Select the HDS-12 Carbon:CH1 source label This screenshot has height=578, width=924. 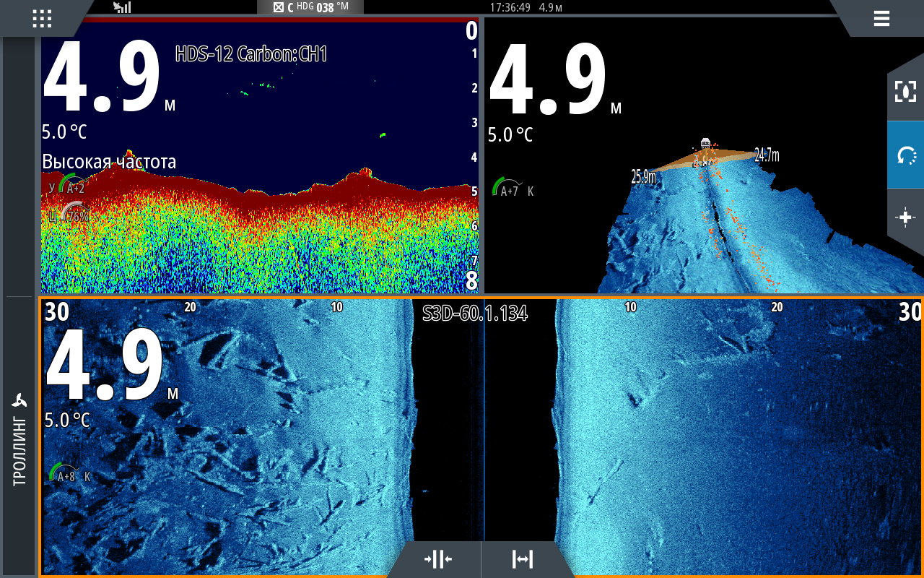pos(251,54)
